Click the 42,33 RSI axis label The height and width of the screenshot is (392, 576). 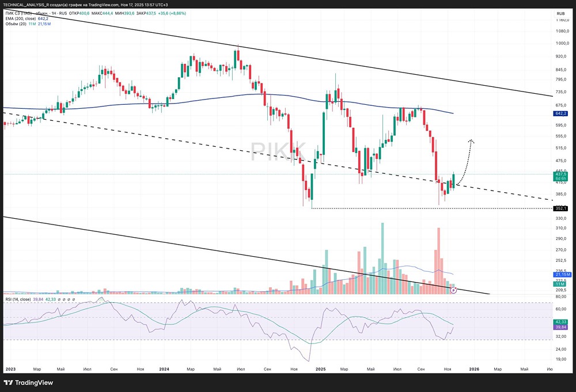pos(560,322)
